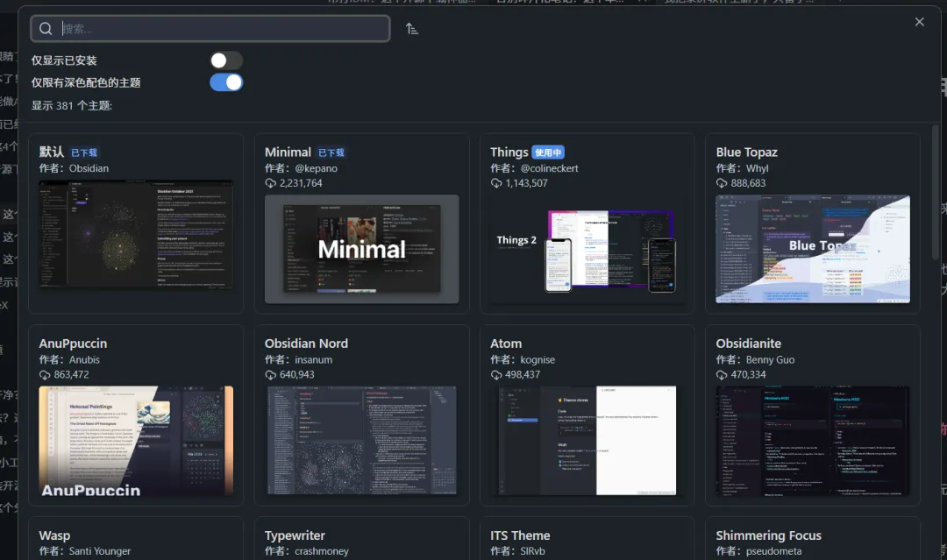
Task: Open the Minimal theme preview image
Action: click(362, 249)
